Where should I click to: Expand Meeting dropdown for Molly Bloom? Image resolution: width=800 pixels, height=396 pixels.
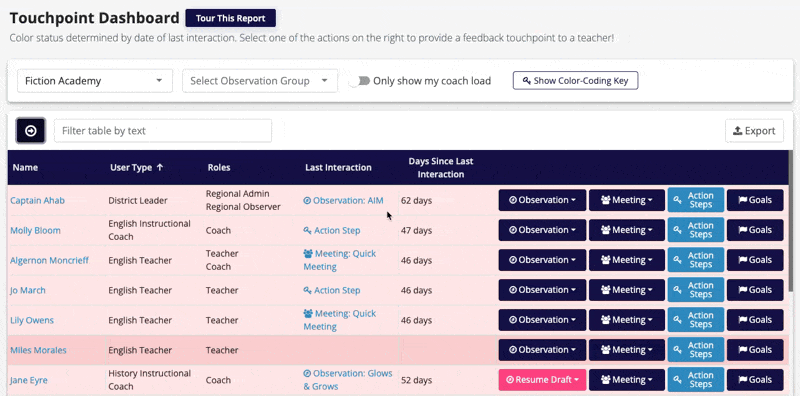click(x=627, y=230)
